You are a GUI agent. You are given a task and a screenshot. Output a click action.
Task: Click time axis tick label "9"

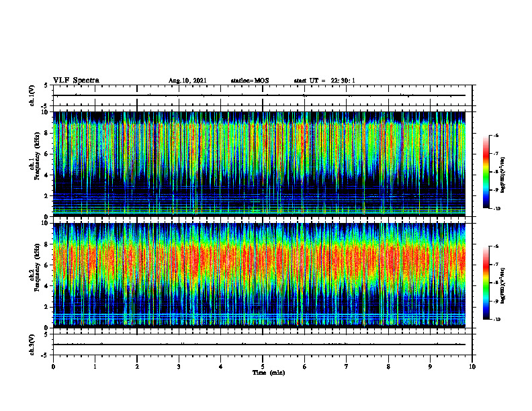[430, 367]
